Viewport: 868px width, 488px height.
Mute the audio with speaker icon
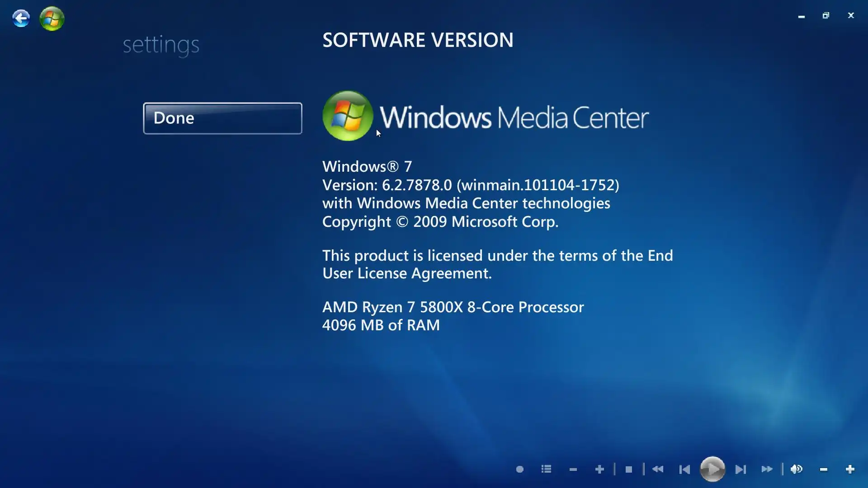(x=797, y=469)
